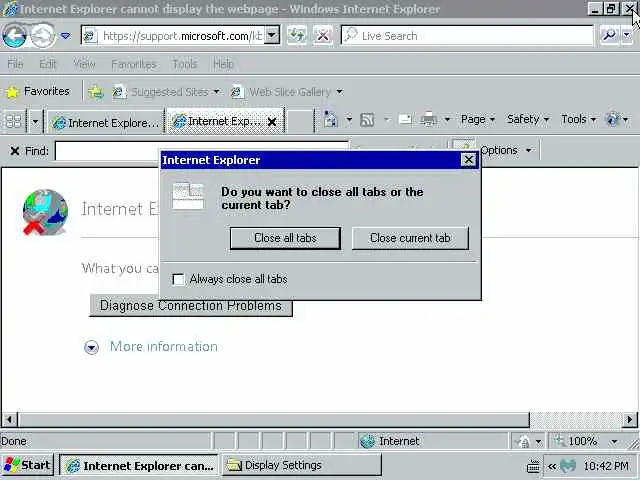Image resolution: width=640 pixels, height=480 pixels.
Task: Close the active tab with its X
Action: [272, 122]
